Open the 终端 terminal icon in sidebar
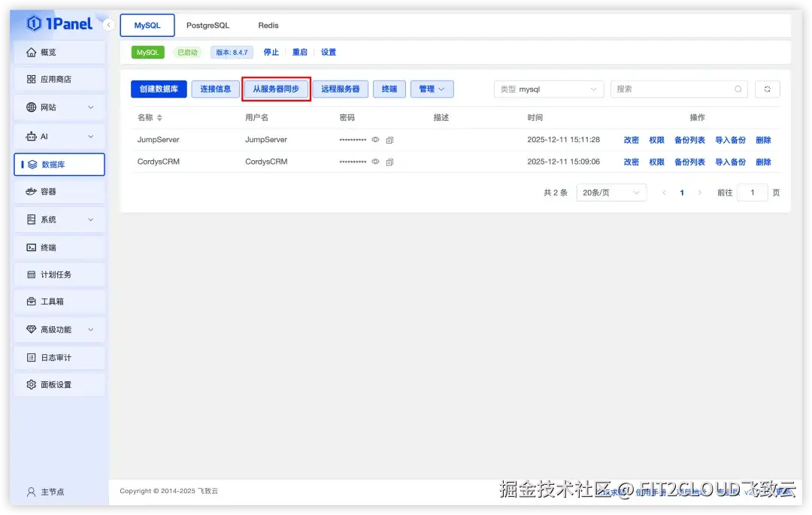Viewport: 812px width, 515px height. tap(31, 247)
